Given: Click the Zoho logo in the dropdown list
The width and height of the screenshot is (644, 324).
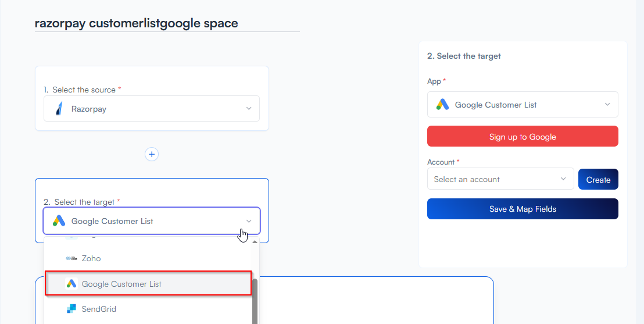Looking at the screenshot, I should click(71, 258).
